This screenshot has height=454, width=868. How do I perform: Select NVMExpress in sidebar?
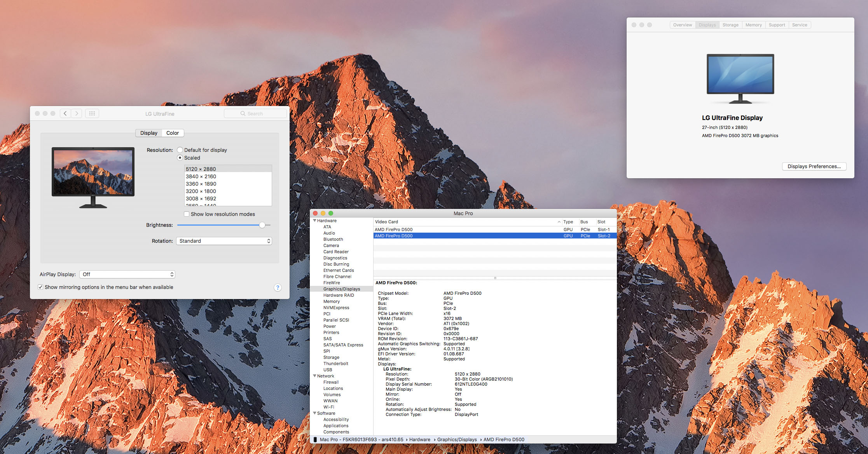pos(336,308)
